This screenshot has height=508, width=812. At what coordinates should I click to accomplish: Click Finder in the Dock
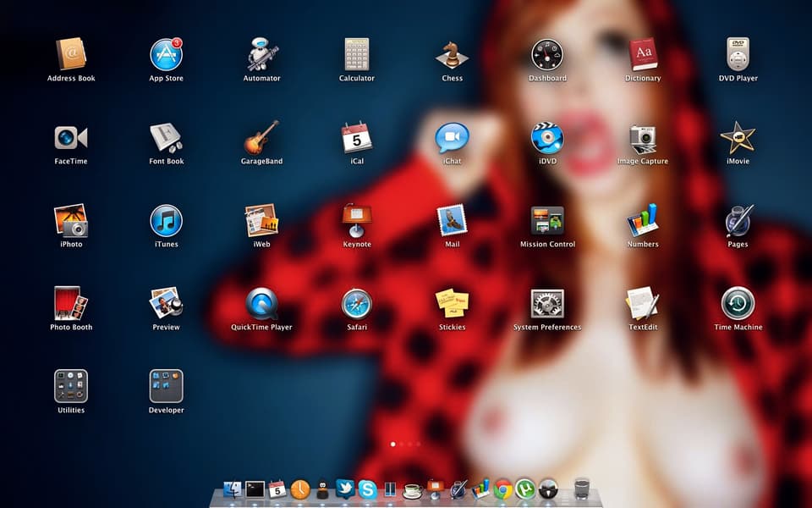pos(233,490)
